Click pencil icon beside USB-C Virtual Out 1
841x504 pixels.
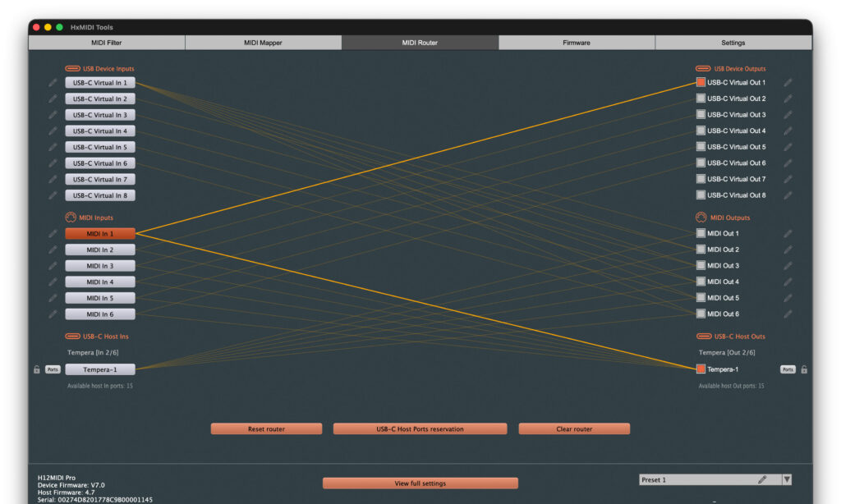click(788, 83)
